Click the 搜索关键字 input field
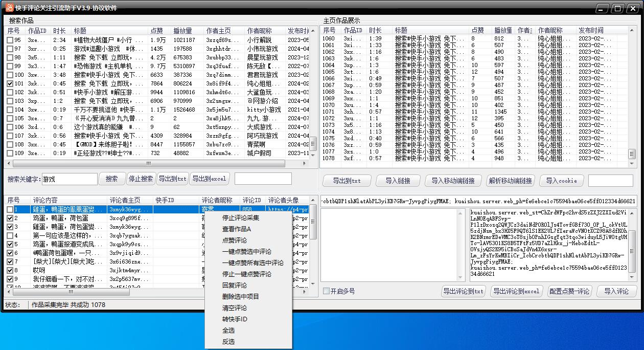Image resolution: width=644 pixels, height=350 pixels. 69,179
